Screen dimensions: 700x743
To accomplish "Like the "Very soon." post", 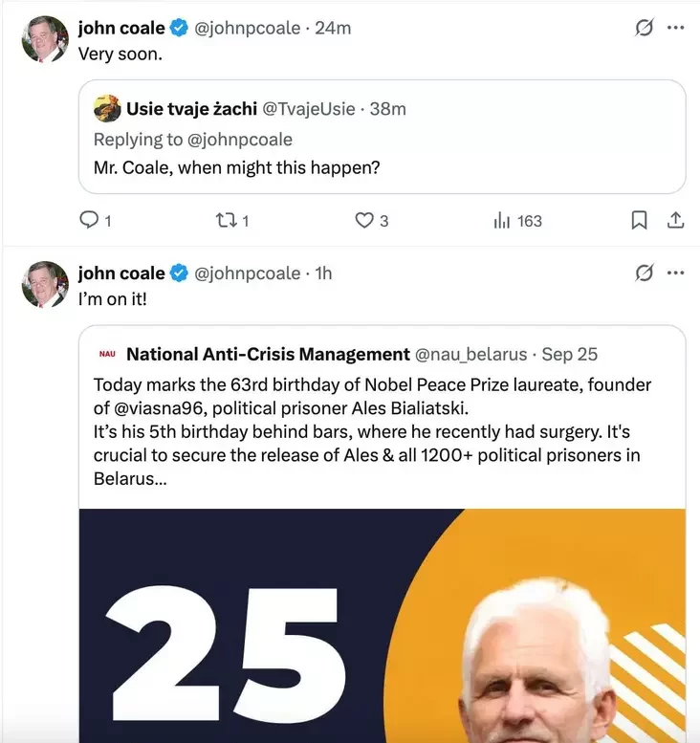I will pyautogui.click(x=363, y=221).
